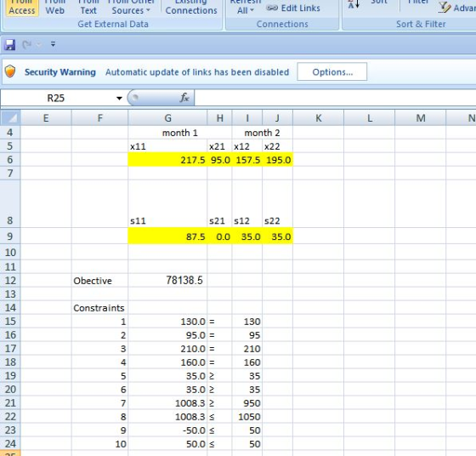Viewport: 476px width, 456px height.
Task: Expand the Name Box dropdown arrow
Action: (119, 98)
